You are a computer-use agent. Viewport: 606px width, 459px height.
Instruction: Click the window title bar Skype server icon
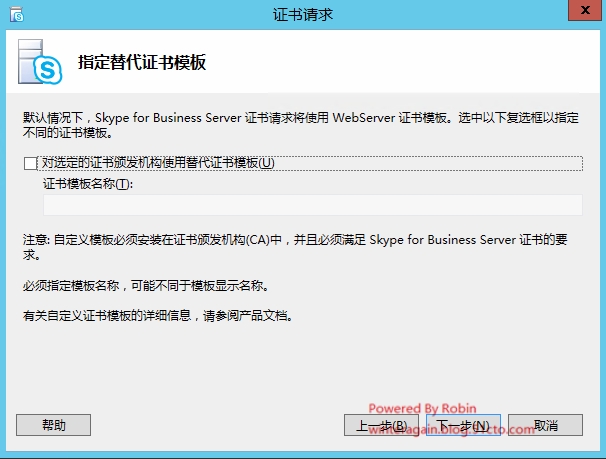pos(17,15)
